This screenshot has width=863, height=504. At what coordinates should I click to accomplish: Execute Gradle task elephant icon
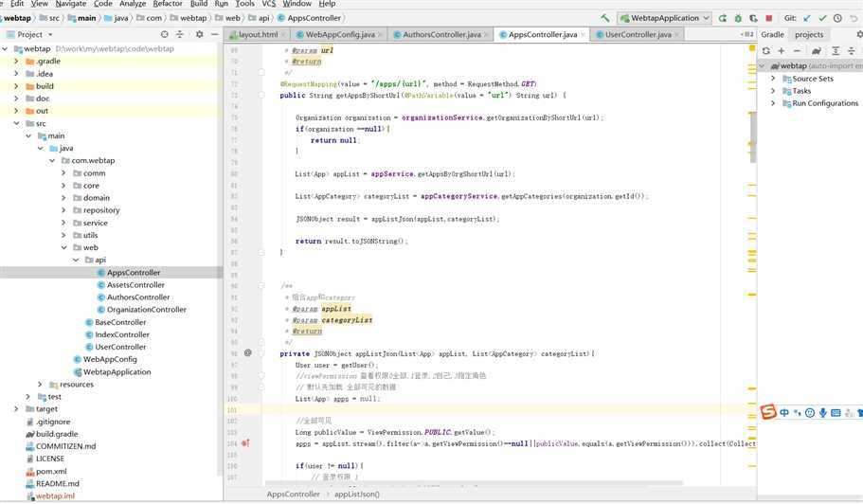817,50
